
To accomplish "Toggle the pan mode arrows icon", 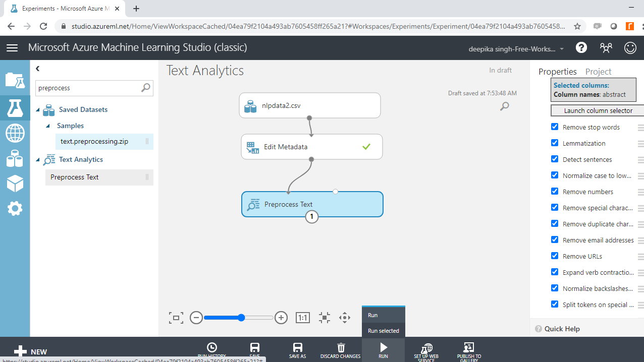I will click(345, 318).
